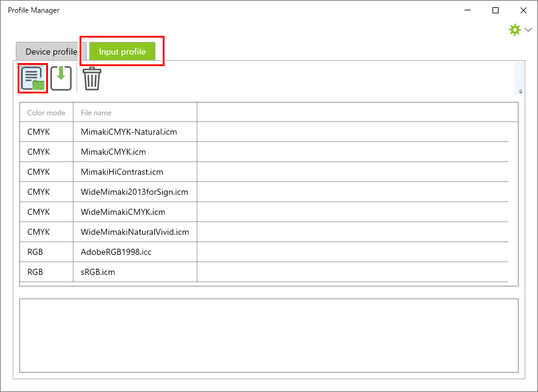Maximize the Profile Manager window
This screenshot has height=392, width=538.
point(495,10)
